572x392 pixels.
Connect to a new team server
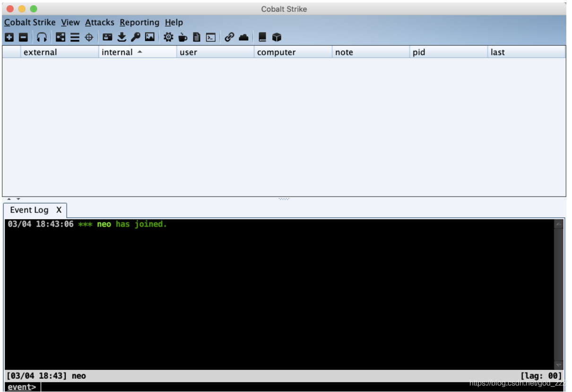click(x=9, y=37)
